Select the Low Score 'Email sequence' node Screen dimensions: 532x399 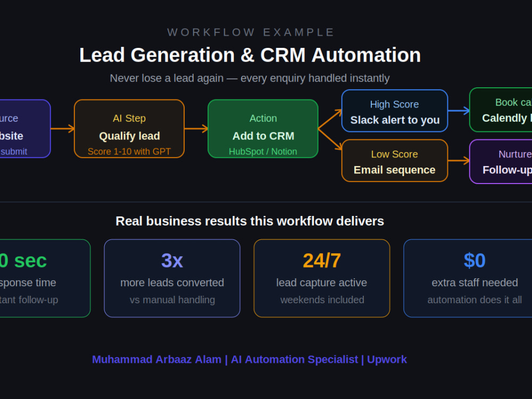pyautogui.click(x=395, y=161)
